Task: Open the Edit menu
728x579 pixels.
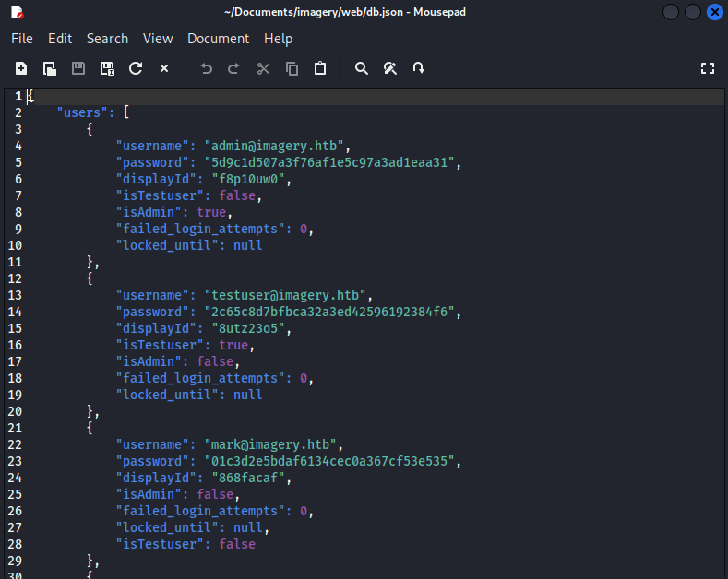Action: coord(60,39)
